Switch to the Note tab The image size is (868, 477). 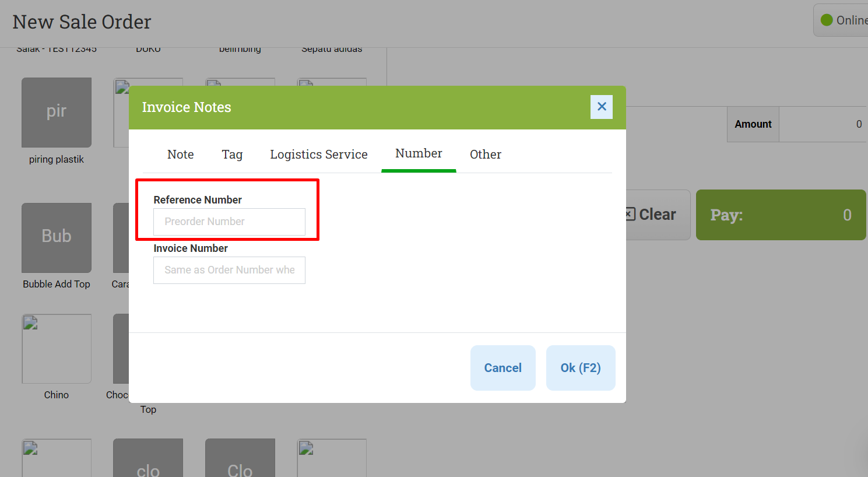pos(181,155)
